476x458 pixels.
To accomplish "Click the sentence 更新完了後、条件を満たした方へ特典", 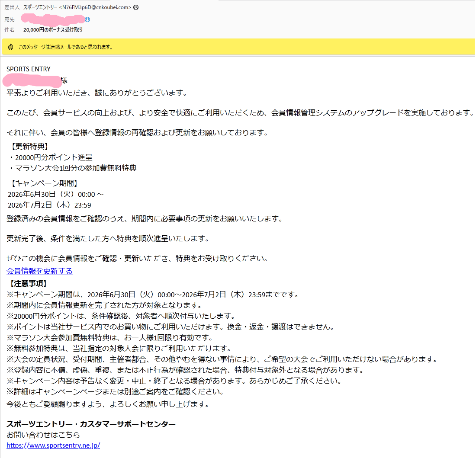I will click(108, 239).
